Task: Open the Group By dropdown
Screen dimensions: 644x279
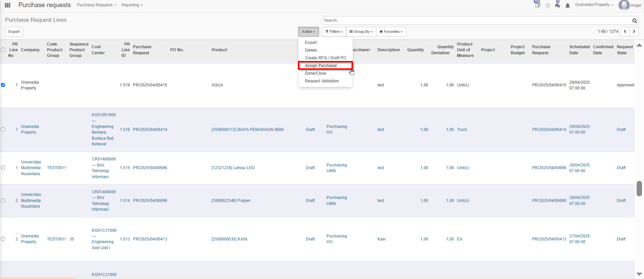Action: coord(361,31)
